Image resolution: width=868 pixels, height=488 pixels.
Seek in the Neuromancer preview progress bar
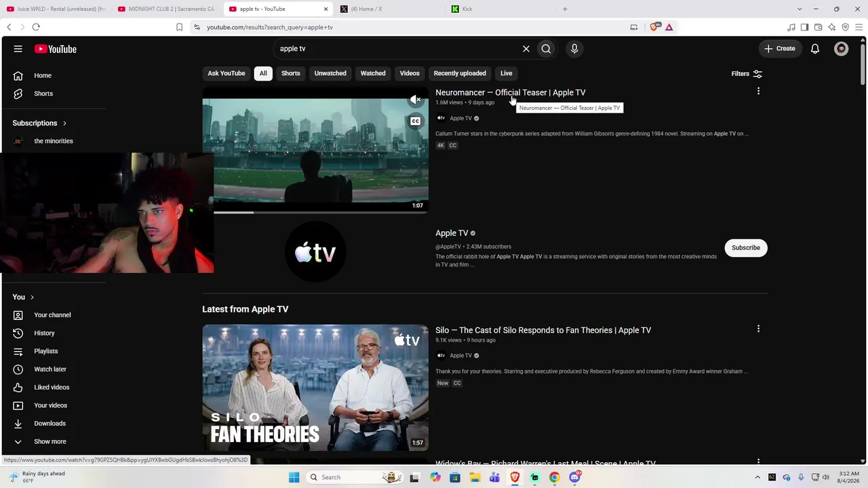(321, 212)
